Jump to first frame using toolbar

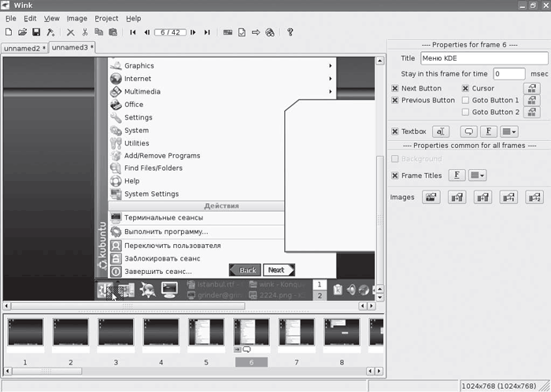tap(132, 32)
